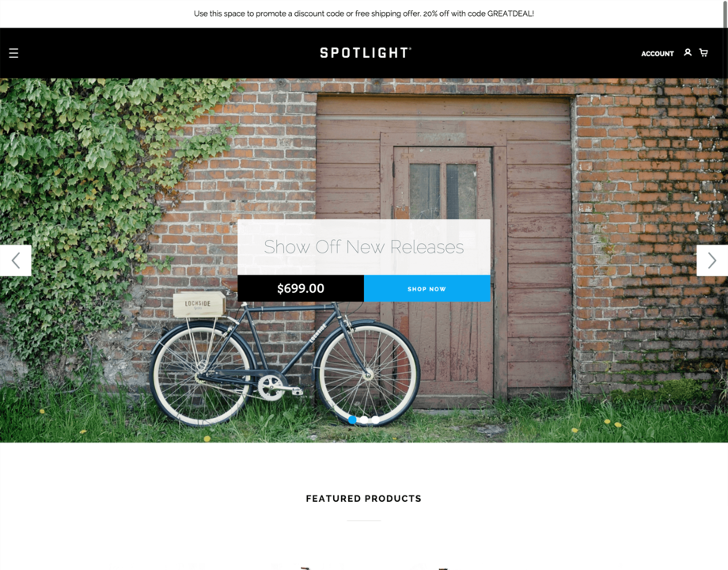Click the SHOP NOW button
The image size is (728, 570).
pos(427,288)
